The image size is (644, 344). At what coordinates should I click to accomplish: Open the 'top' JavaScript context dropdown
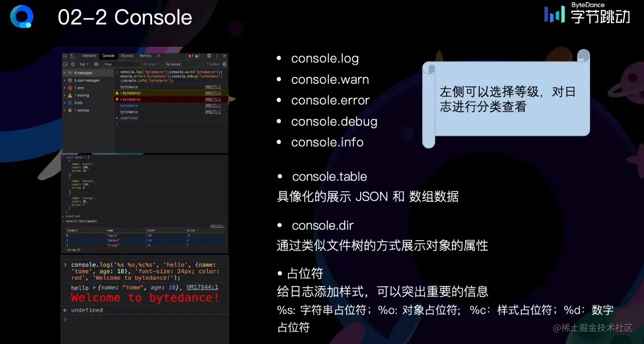(x=84, y=64)
